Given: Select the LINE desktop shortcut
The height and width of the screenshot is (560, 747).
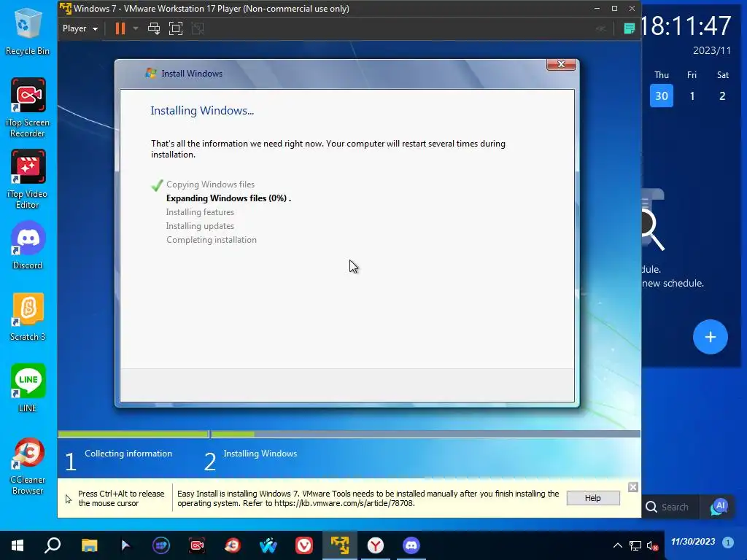Looking at the screenshot, I should (28, 388).
